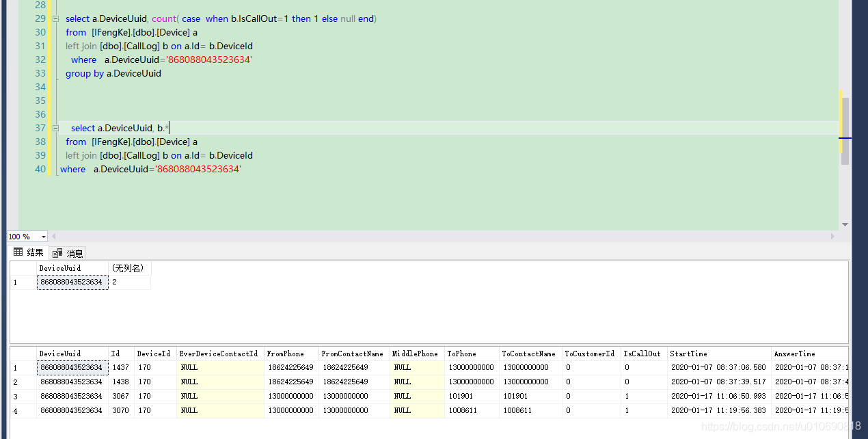Click the Id column header in the results grid

[120, 354]
